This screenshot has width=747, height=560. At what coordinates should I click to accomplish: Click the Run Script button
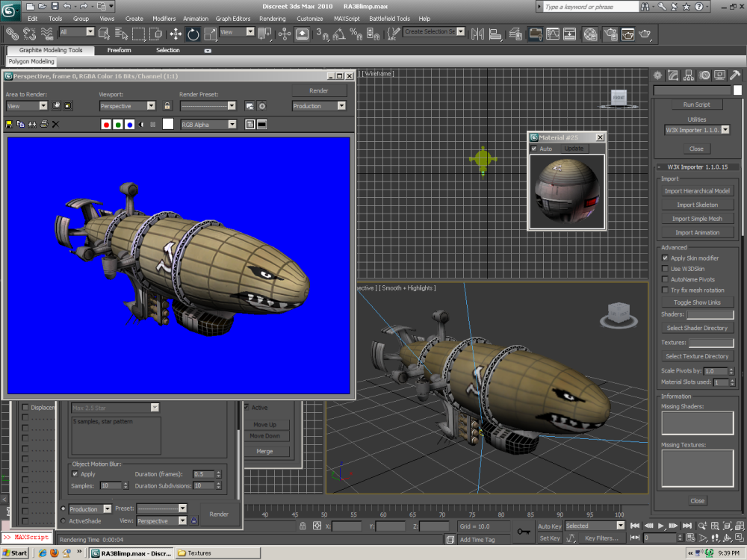(x=696, y=105)
